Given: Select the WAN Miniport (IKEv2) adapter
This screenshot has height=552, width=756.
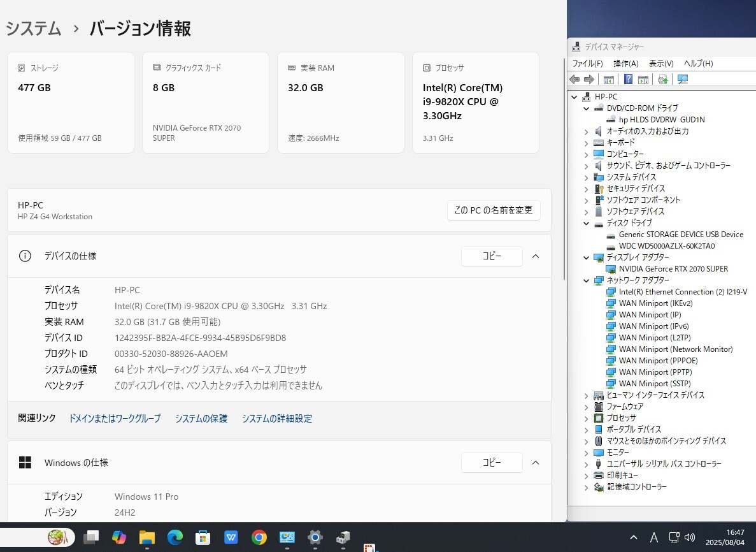Looking at the screenshot, I should 656,303.
